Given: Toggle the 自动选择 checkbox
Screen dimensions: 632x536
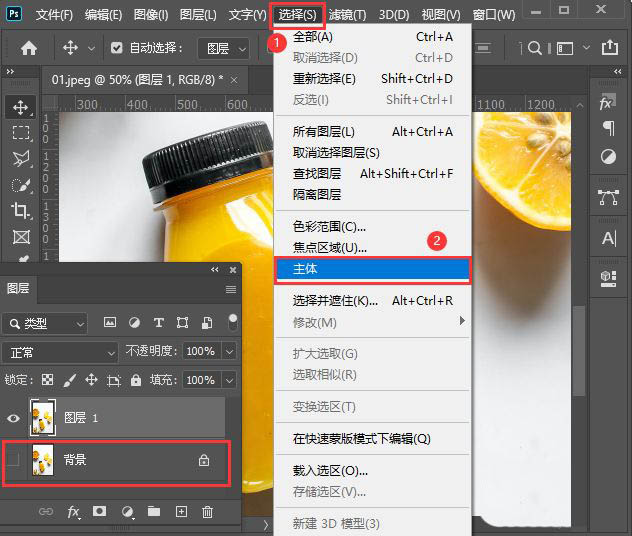Looking at the screenshot, I should tap(116, 48).
